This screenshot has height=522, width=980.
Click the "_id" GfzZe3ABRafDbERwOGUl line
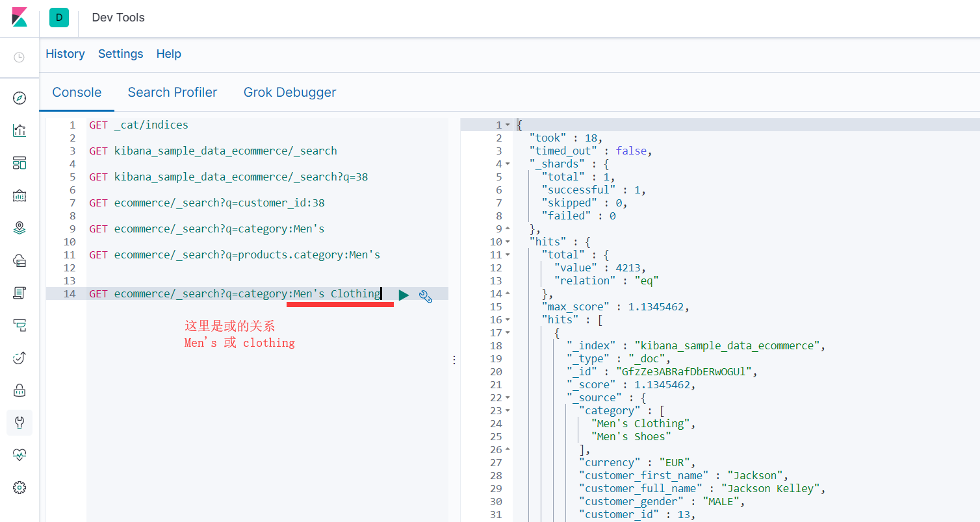(662, 371)
